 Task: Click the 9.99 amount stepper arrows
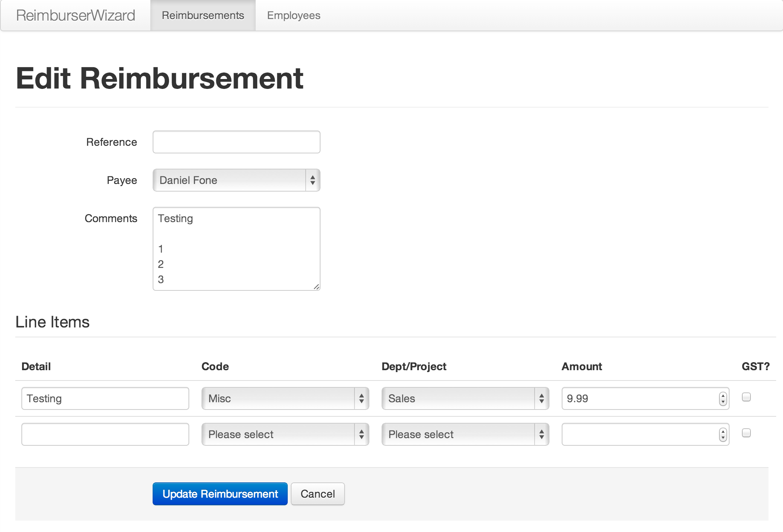[723, 398]
